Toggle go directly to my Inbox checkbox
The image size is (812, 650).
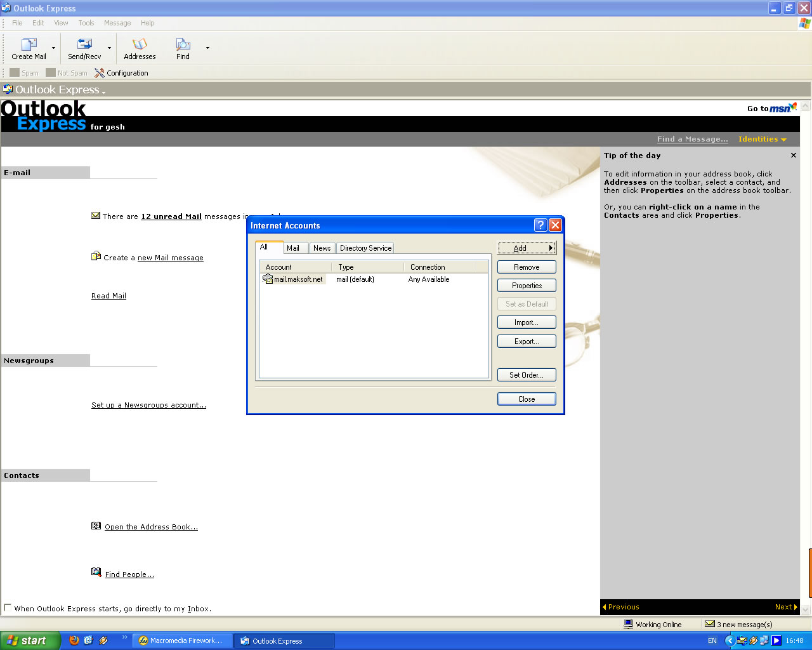pos(8,607)
